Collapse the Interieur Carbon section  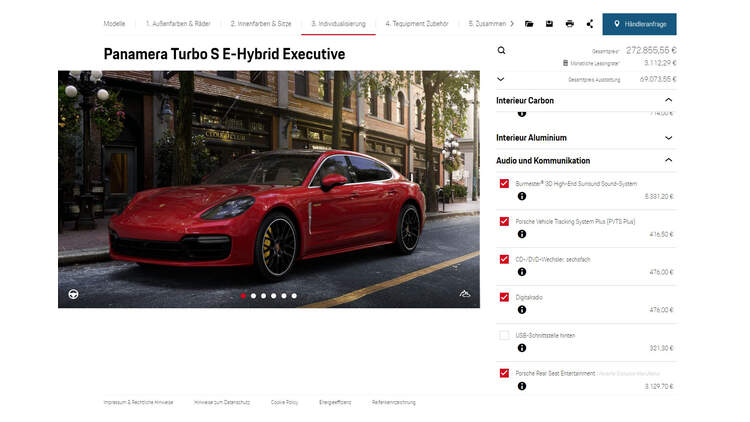pyautogui.click(x=668, y=100)
